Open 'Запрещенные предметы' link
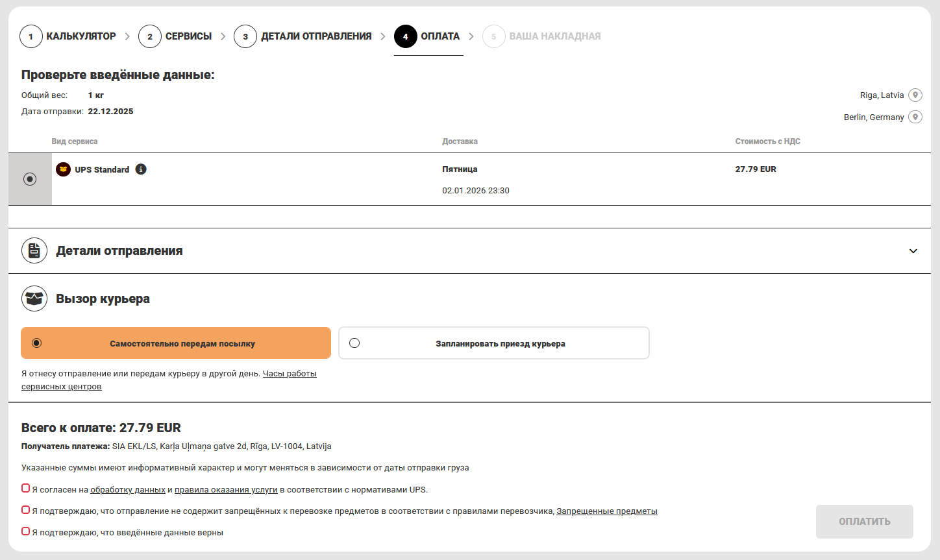 tap(606, 511)
